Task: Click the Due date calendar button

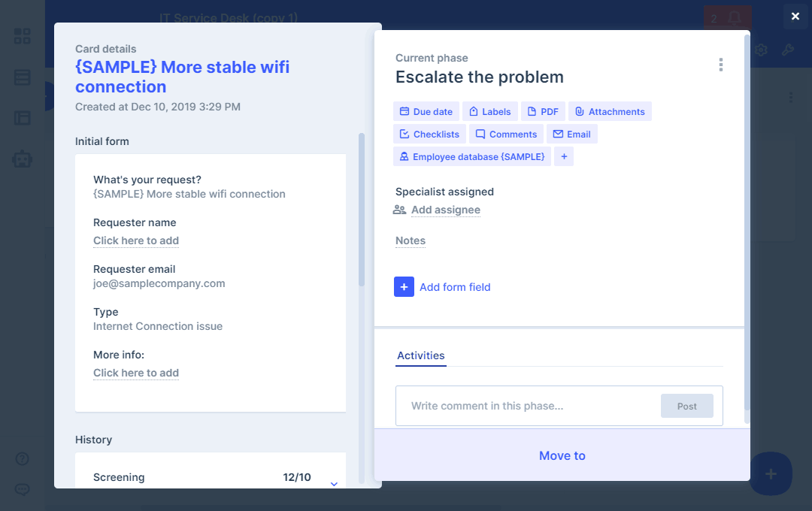Action: pyautogui.click(x=426, y=112)
